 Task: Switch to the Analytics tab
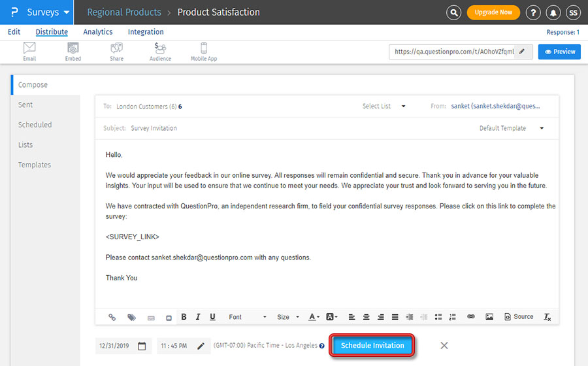[98, 32]
